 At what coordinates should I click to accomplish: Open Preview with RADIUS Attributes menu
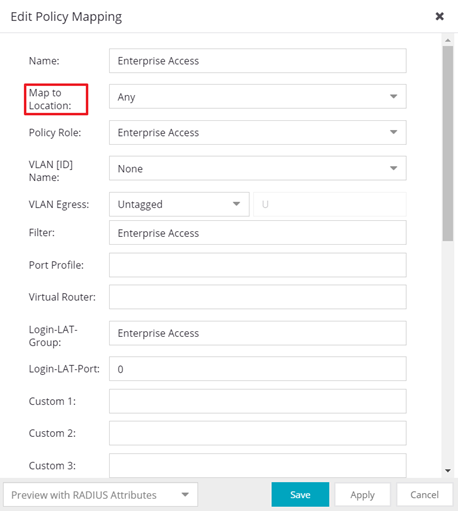coord(101,495)
